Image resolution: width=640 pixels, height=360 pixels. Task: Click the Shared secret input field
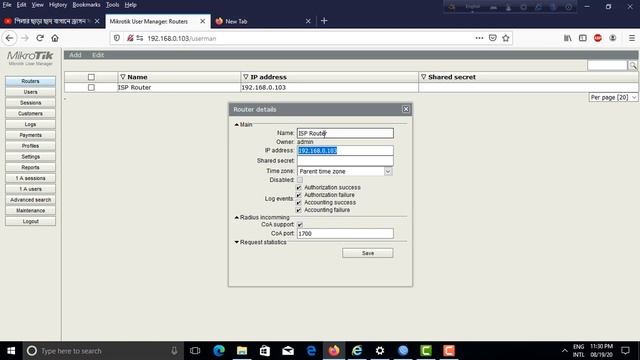point(345,161)
